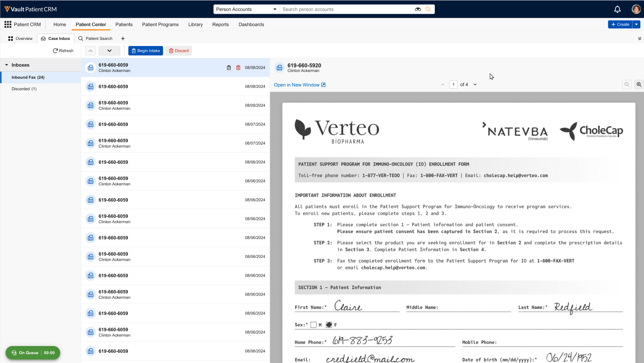The height and width of the screenshot is (363, 644).
Task: Zoom out of the fax document
Action: (x=627, y=84)
